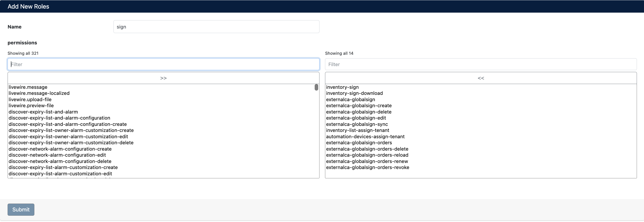This screenshot has width=644, height=222.
Task: Pick discover-expiry-list-alarm-customization-create entry
Action: [x=63, y=168]
